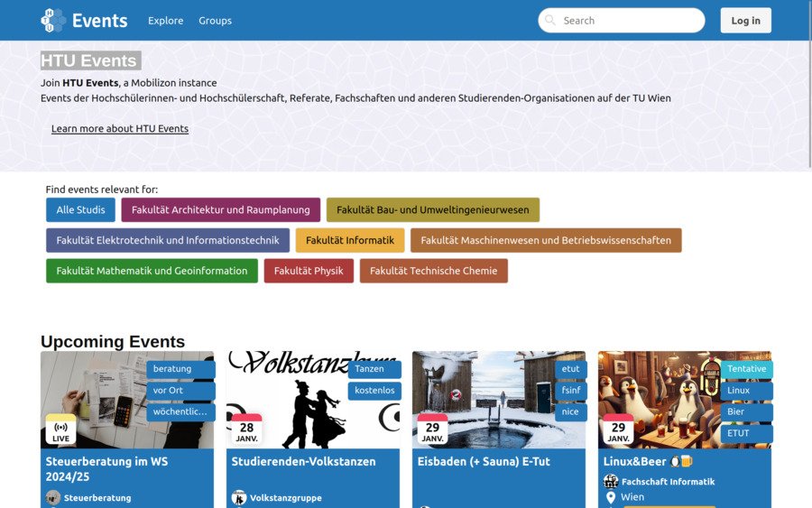The image size is (812, 508).
Task: Click the search magnifier icon
Action: click(549, 20)
